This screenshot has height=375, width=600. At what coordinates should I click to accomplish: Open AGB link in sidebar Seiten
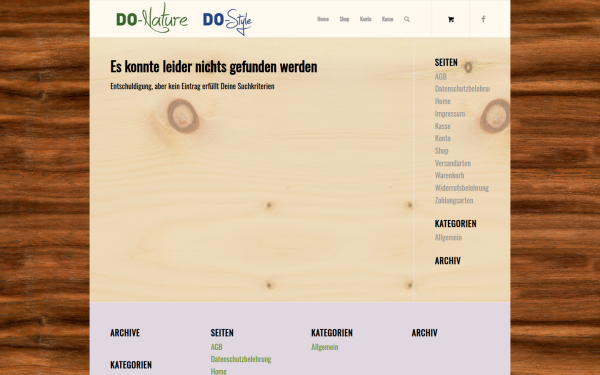(440, 77)
